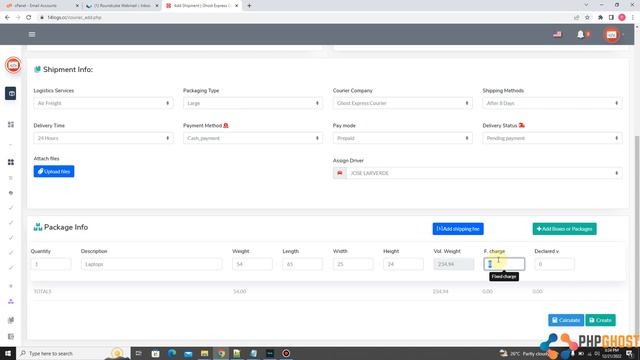Viewport: 640px width, 360px height.
Task: Open Windows Start menu
Action: (x=8, y=353)
